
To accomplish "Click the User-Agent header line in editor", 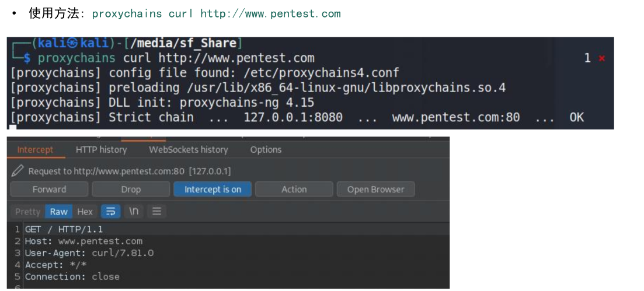I will tap(89, 253).
